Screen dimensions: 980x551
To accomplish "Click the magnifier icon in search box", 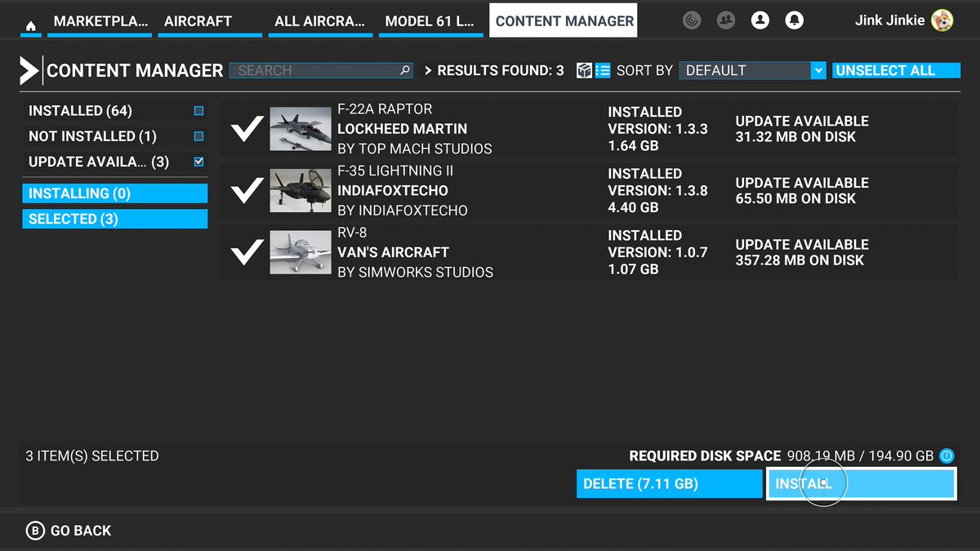I will (x=405, y=70).
